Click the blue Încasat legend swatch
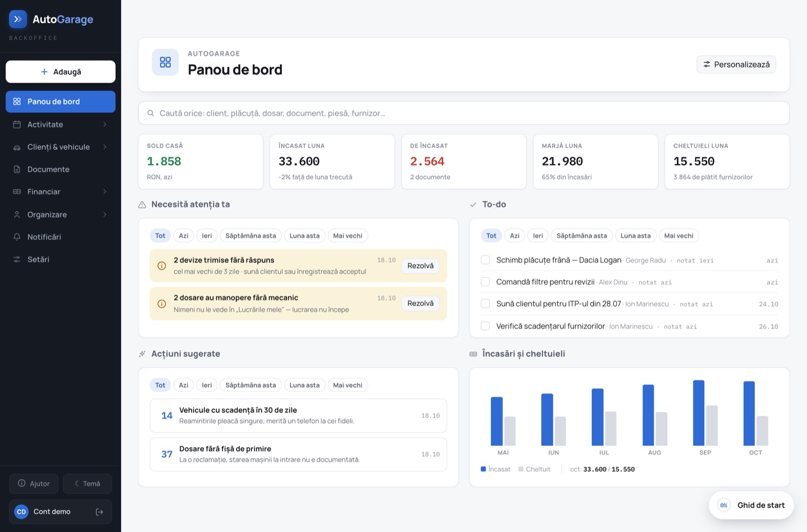 483,469
